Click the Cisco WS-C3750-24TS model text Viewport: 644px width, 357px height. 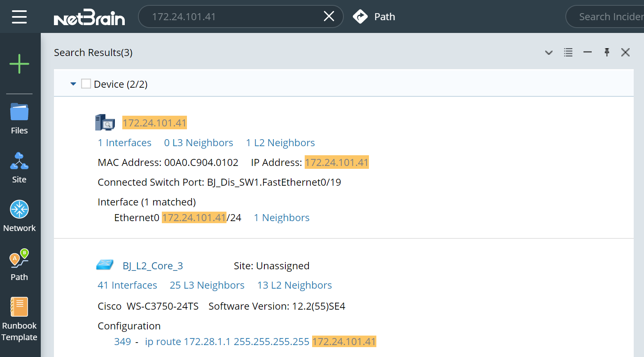(x=148, y=306)
